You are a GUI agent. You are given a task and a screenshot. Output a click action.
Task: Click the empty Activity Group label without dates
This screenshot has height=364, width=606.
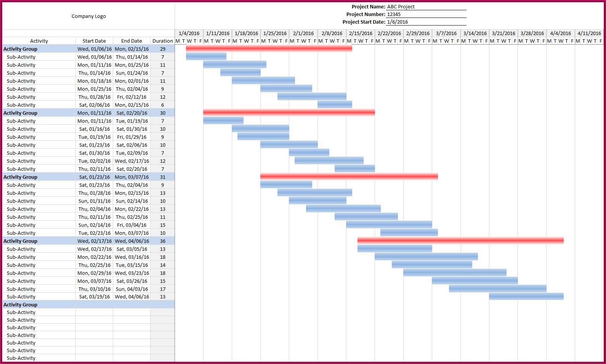coord(21,305)
